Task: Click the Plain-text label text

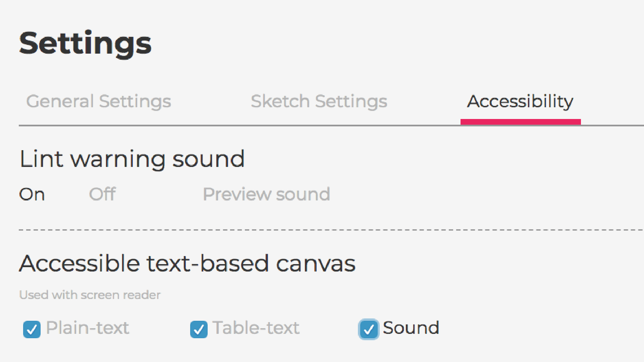Action: [87, 328]
